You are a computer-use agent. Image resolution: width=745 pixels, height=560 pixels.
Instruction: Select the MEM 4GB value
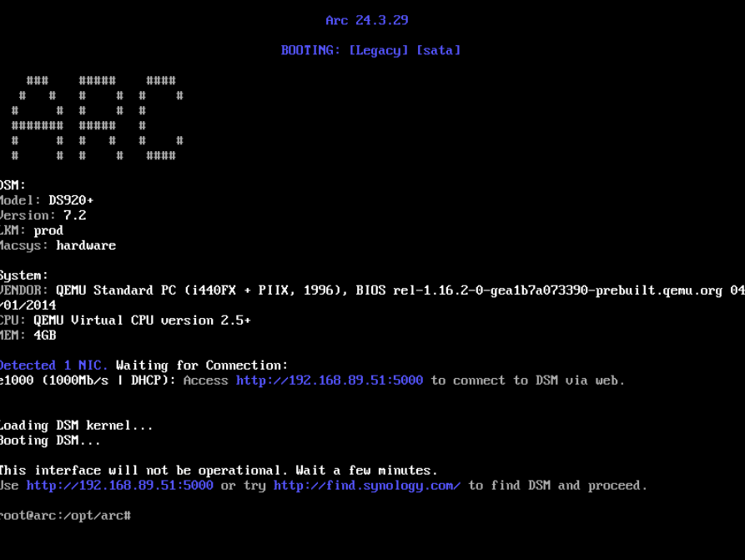point(44,335)
